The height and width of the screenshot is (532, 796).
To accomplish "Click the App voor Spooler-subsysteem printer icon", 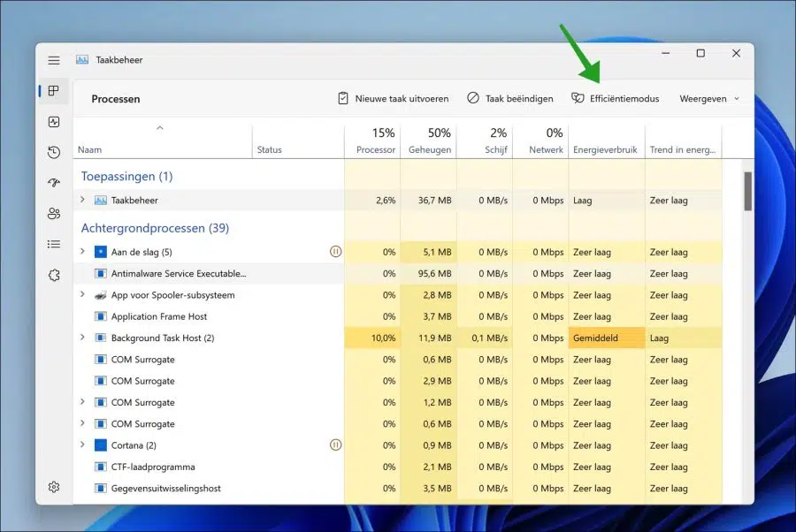I will pos(101,295).
